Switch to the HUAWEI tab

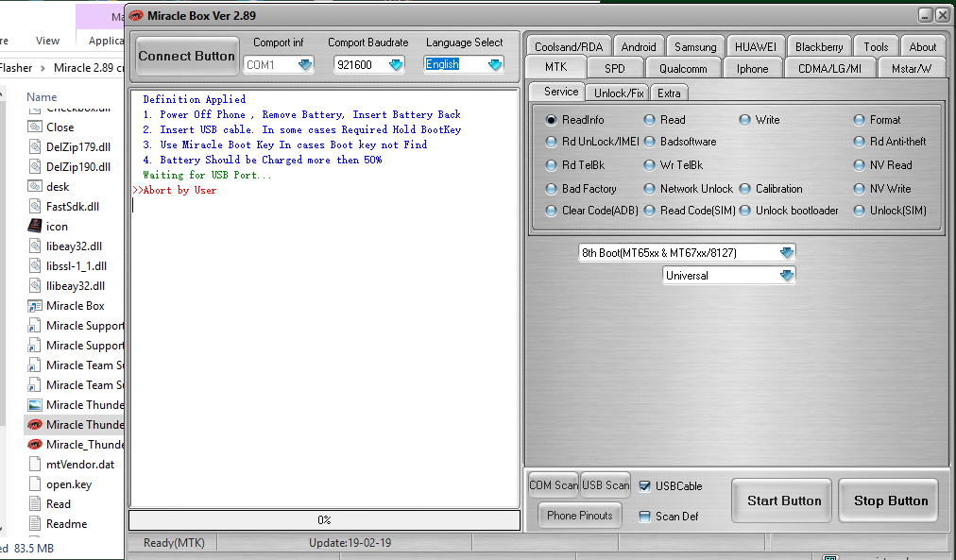(755, 46)
